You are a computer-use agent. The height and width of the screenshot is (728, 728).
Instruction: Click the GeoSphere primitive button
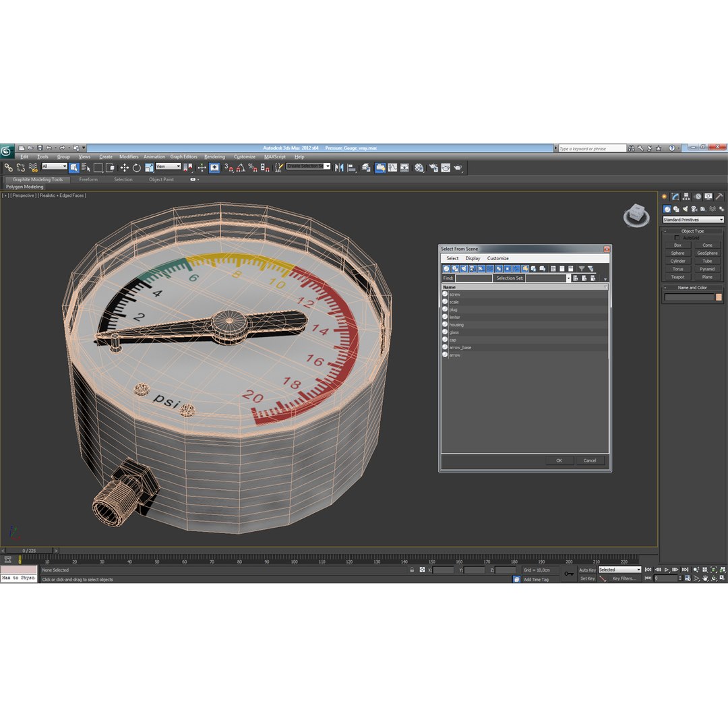coord(707,253)
